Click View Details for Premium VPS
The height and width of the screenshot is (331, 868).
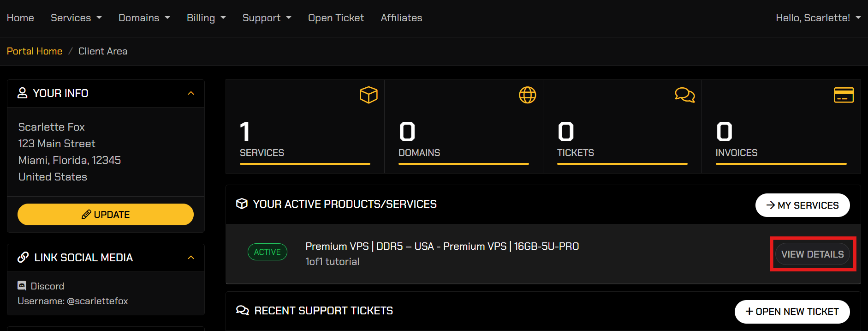[x=813, y=254]
